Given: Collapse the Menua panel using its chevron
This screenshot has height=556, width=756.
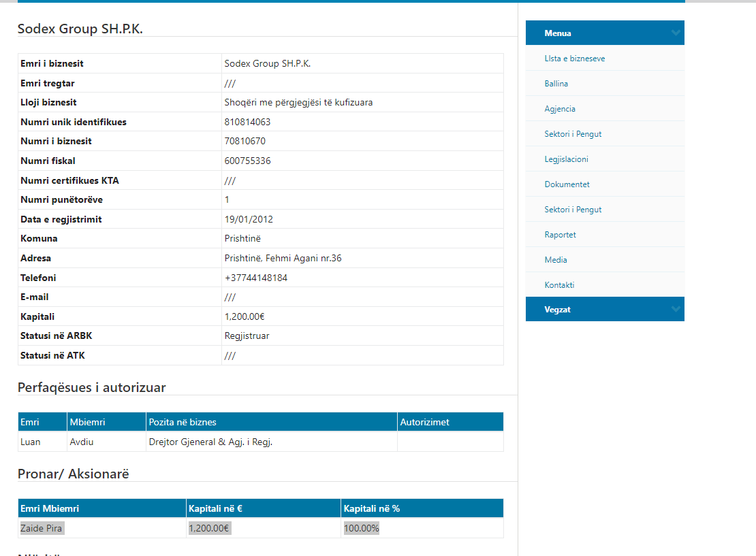Looking at the screenshot, I should pos(675,33).
